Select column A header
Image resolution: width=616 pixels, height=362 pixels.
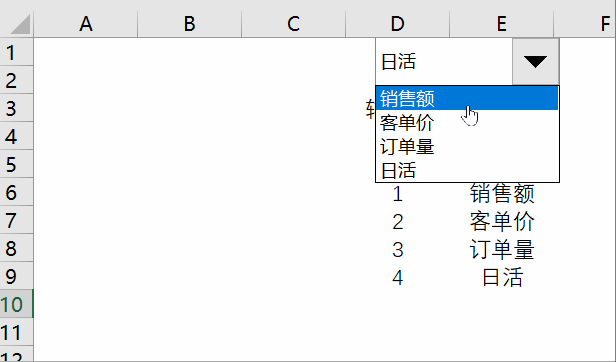click(x=86, y=24)
